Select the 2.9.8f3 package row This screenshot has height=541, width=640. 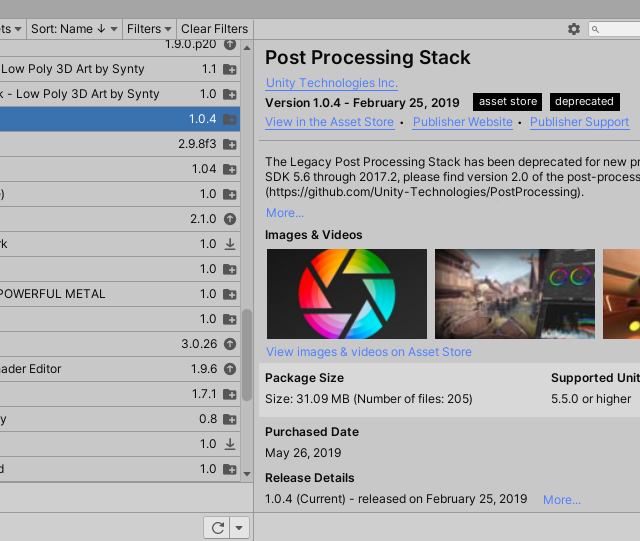(120, 144)
